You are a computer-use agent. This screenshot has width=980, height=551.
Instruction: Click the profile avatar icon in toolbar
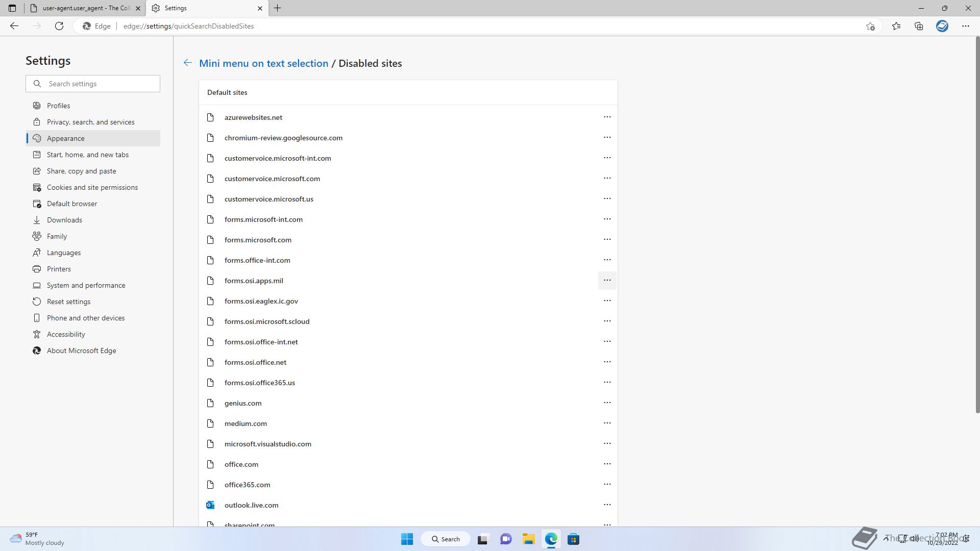coord(942,26)
